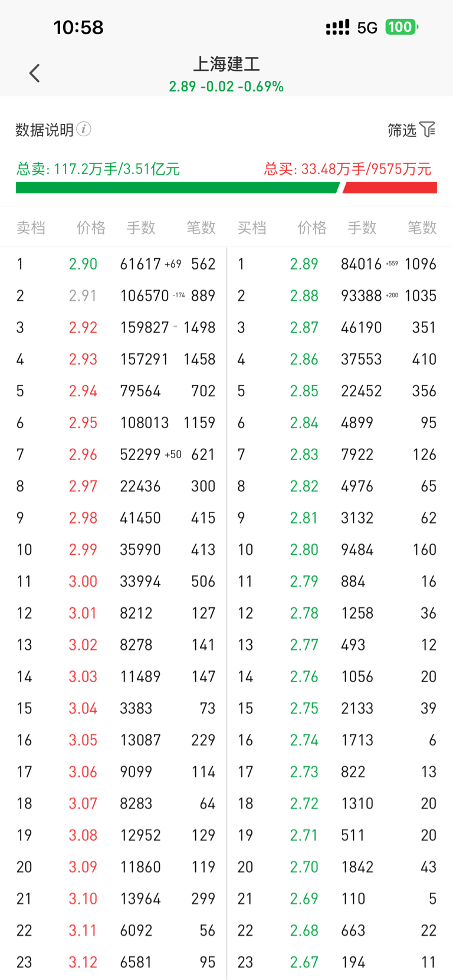Tap the stock title 上海建工
The image size is (453, 980).
tap(226, 64)
